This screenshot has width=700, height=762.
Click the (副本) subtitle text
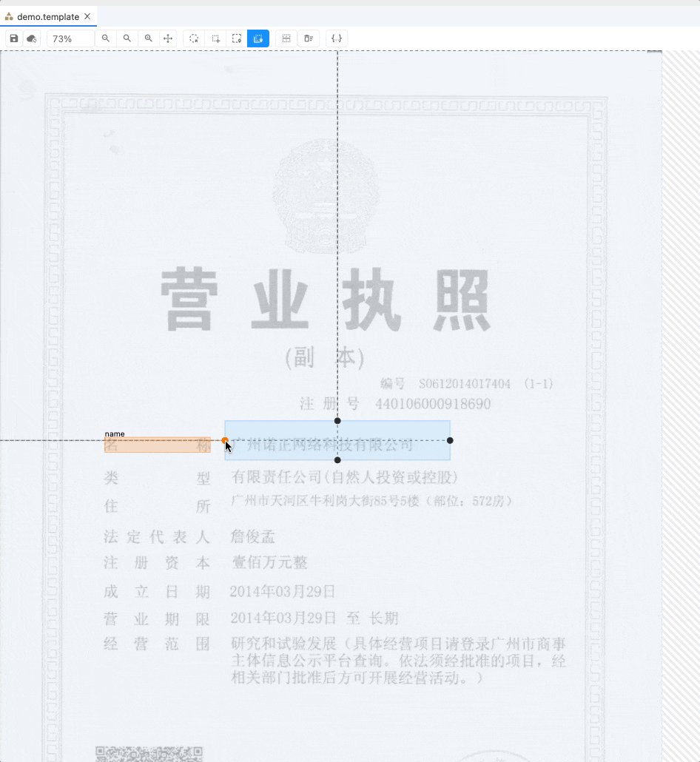(325, 358)
